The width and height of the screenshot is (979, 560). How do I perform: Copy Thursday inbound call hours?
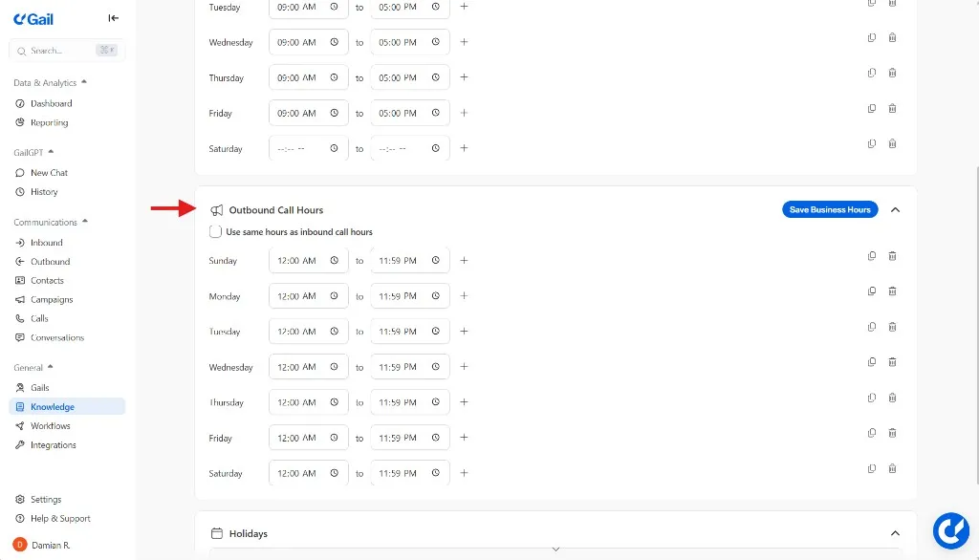click(872, 73)
